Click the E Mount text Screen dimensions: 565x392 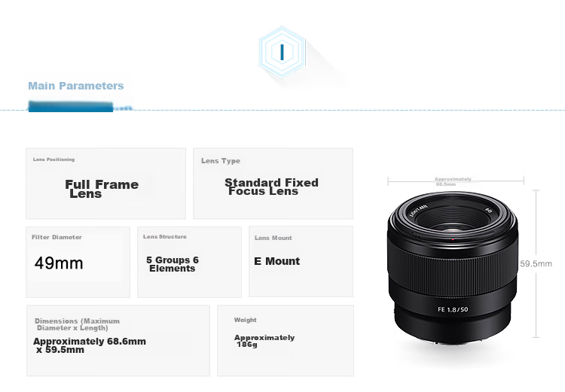click(276, 261)
